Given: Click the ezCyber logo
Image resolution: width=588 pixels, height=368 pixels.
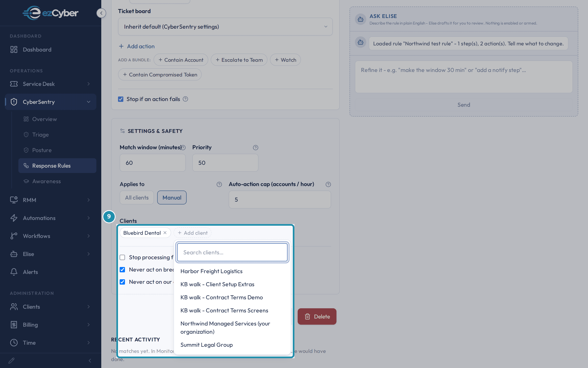Looking at the screenshot, I should pos(51,13).
